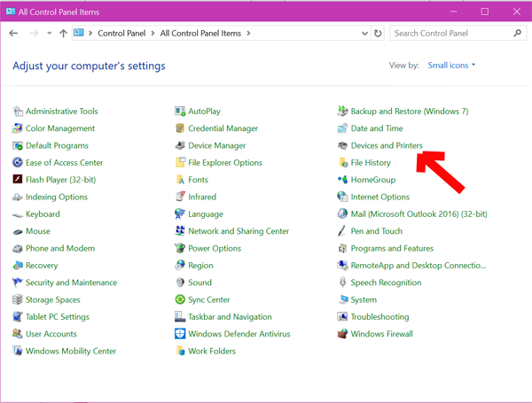
Task: Open Date and Time settings
Action: 377,128
